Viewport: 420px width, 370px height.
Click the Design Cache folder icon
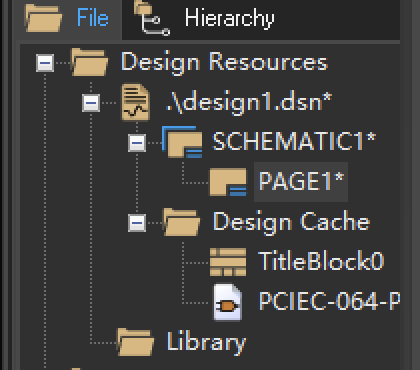coord(182,222)
